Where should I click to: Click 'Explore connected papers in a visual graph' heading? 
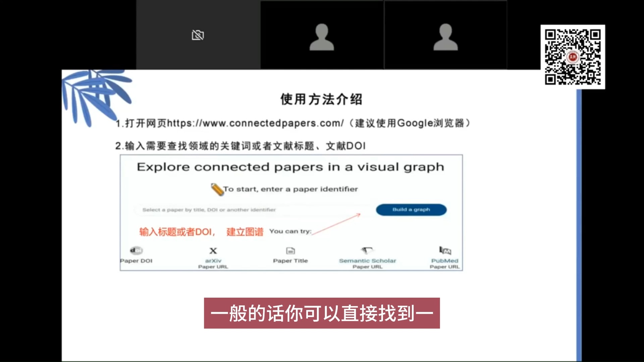[x=290, y=167]
